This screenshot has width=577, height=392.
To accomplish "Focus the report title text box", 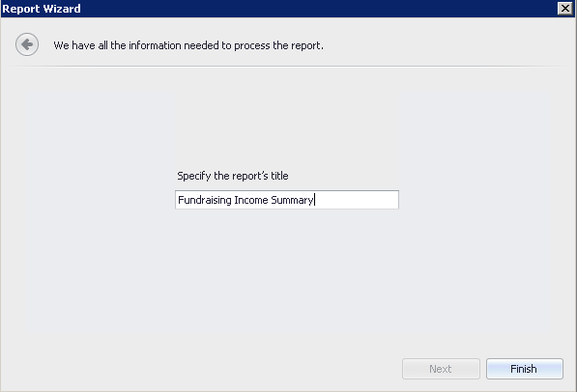I will [x=287, y=200].
